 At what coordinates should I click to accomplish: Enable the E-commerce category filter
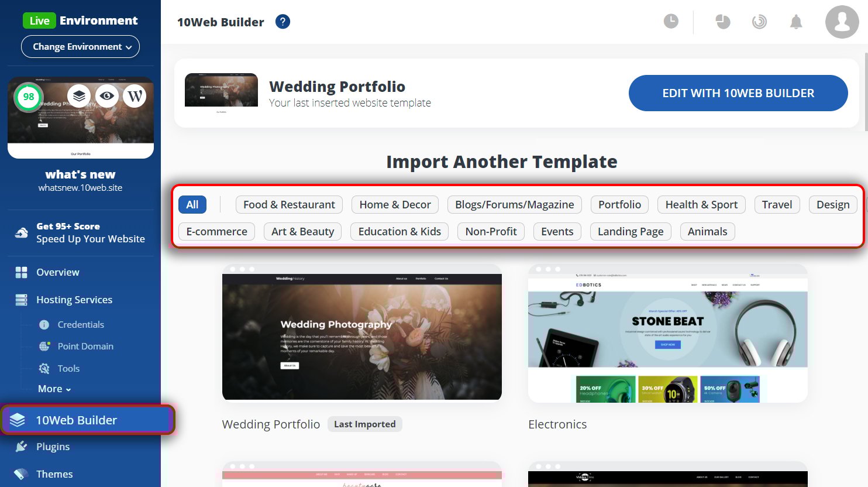point(216,231)
